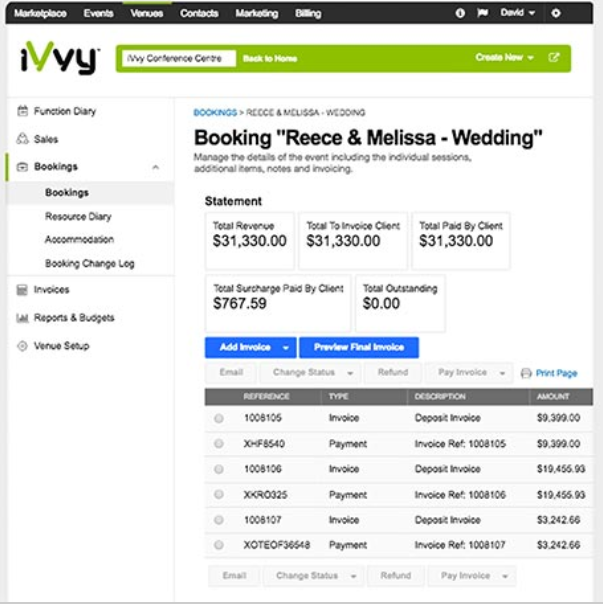Click the info icon in top bar
The image size is (603, 605).
pyautogui.click(x=460, y=13)
